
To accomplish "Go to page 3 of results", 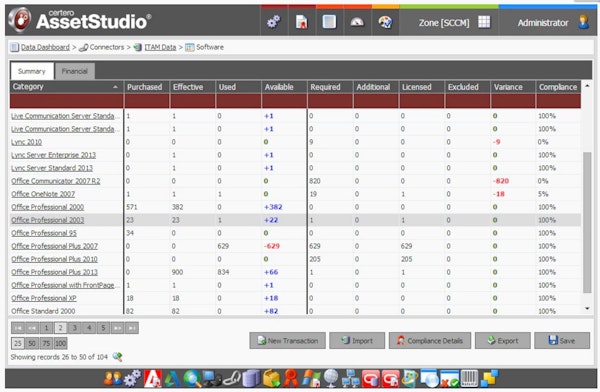I will click(x=75, y=328).
